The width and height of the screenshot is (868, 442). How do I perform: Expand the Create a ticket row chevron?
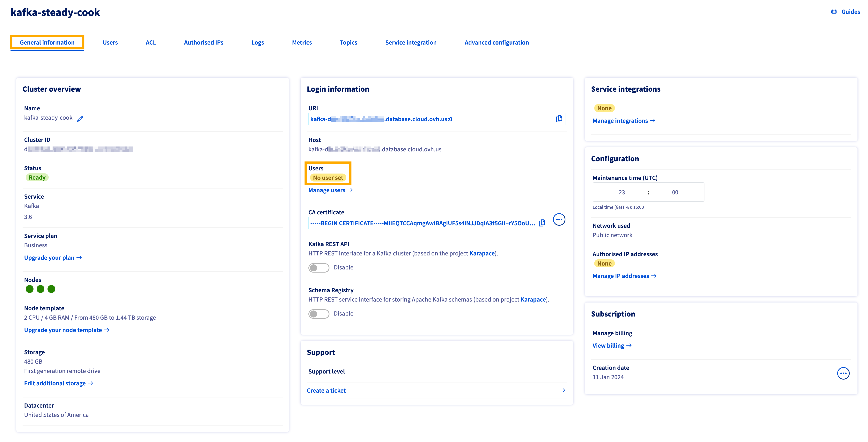pos(563,390)
